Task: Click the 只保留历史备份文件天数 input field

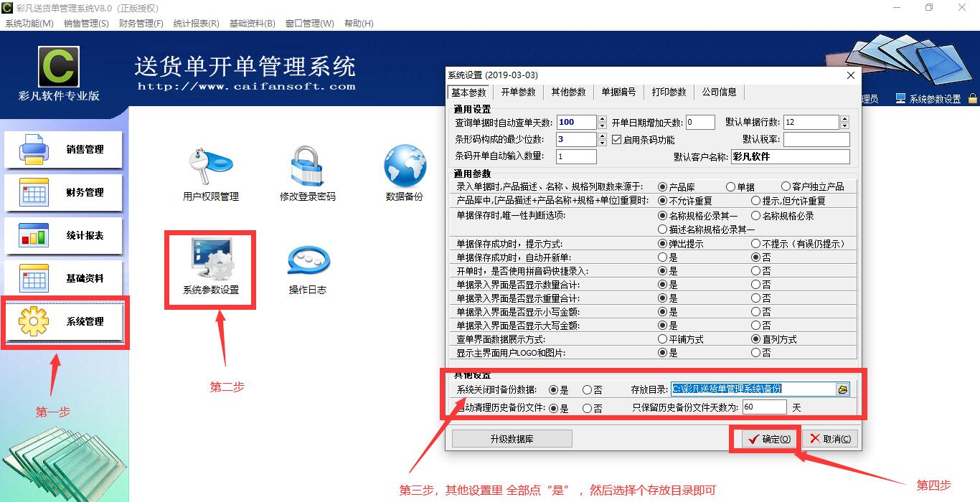Action: [764, 407]
